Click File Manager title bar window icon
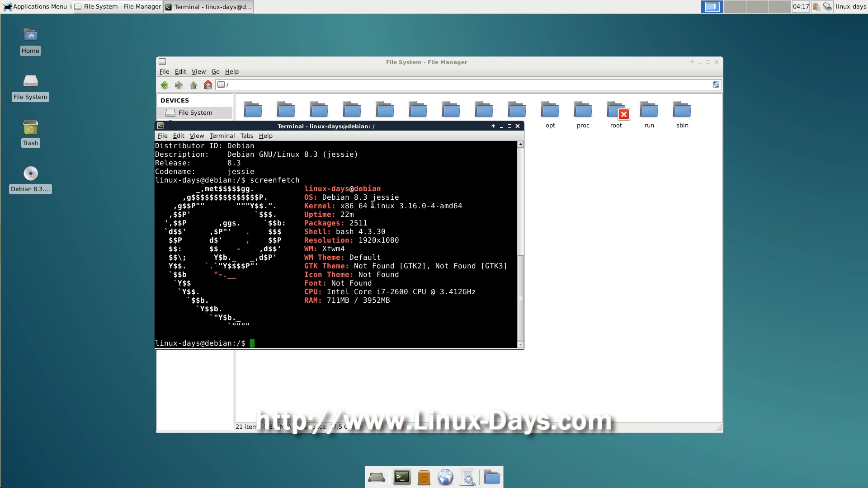Screen dimensions: 868x488 (162, 62)
